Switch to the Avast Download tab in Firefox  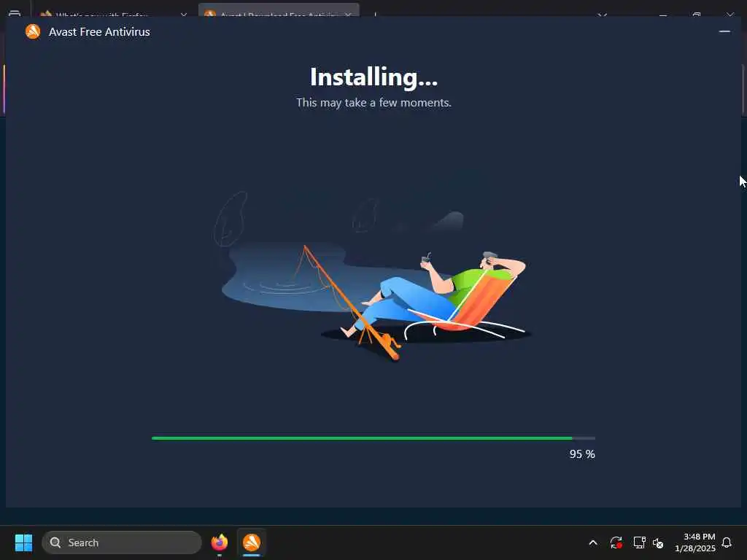pos(279,12)
